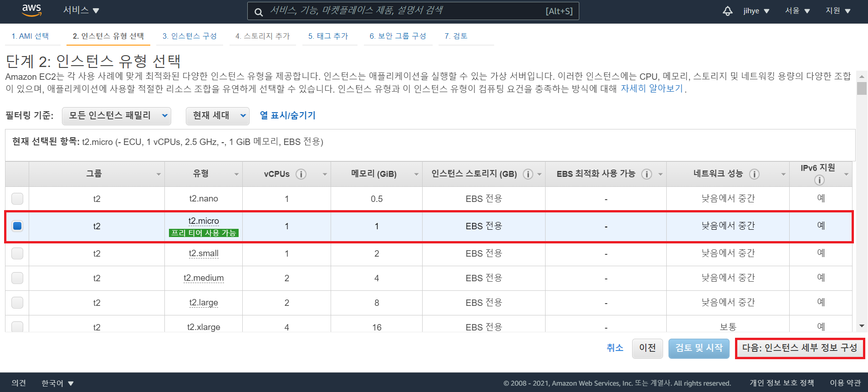The width and height of the screenshot is (868, 392).
Task: Go to step 7. 검토 tab
Action: (456, 36)
